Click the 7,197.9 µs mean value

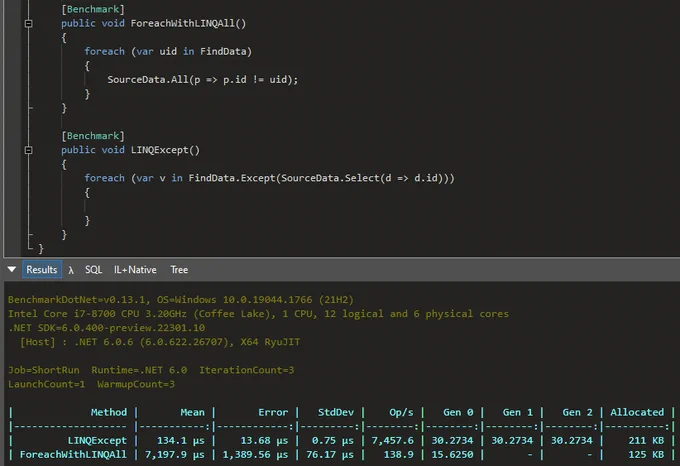pyautogui.click(x=175, y=455)
